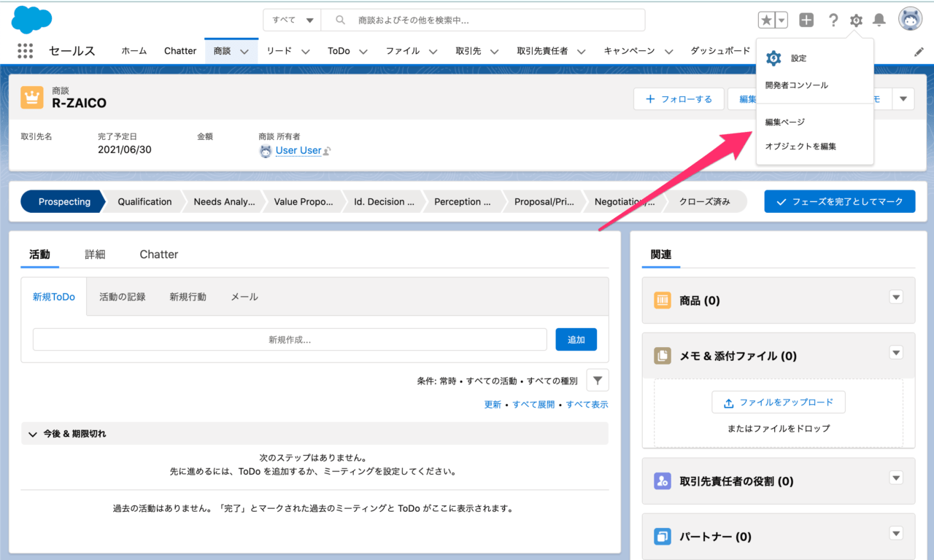Go to the Chatter navigation tab
Viewport: 934px width, 560px height.
click(x=180, y=51)
